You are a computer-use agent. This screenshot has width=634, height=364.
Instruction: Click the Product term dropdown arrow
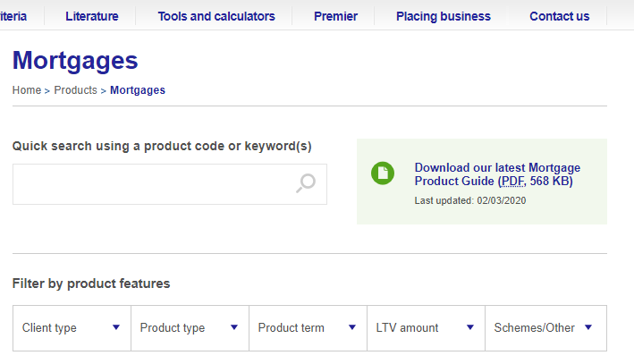(x=352, y=327)
